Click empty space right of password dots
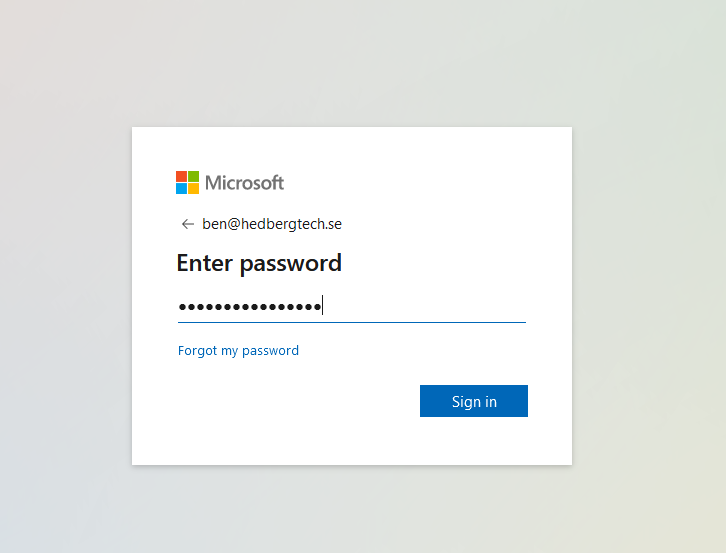The height and width of the screenshot is (553, 726). point(424,306)
